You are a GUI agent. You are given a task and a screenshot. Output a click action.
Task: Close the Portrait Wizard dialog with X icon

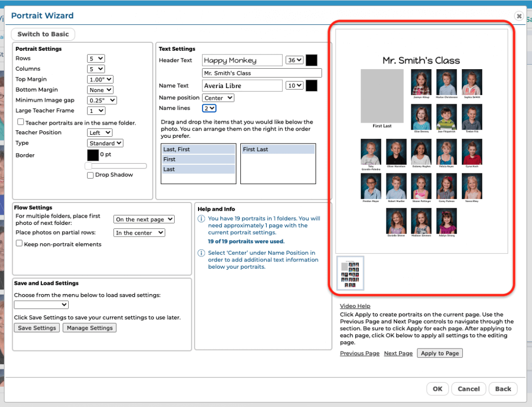point(519,16)
